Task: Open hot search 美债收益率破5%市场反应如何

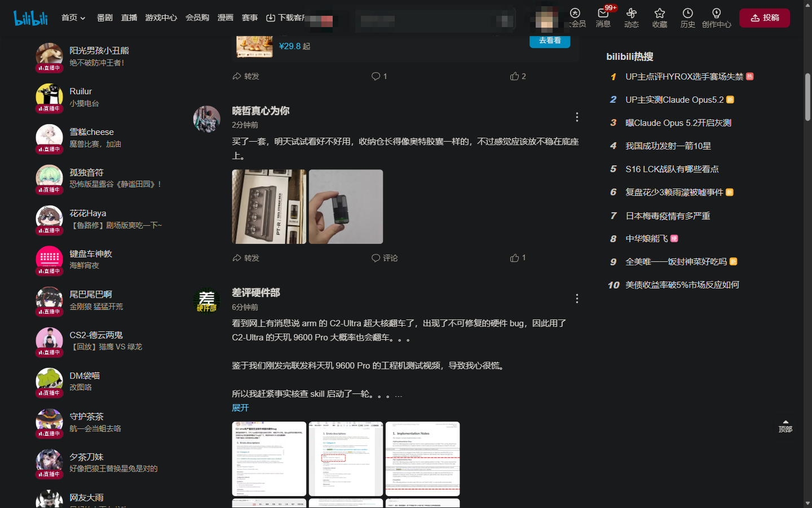Action: click(682, 285)
